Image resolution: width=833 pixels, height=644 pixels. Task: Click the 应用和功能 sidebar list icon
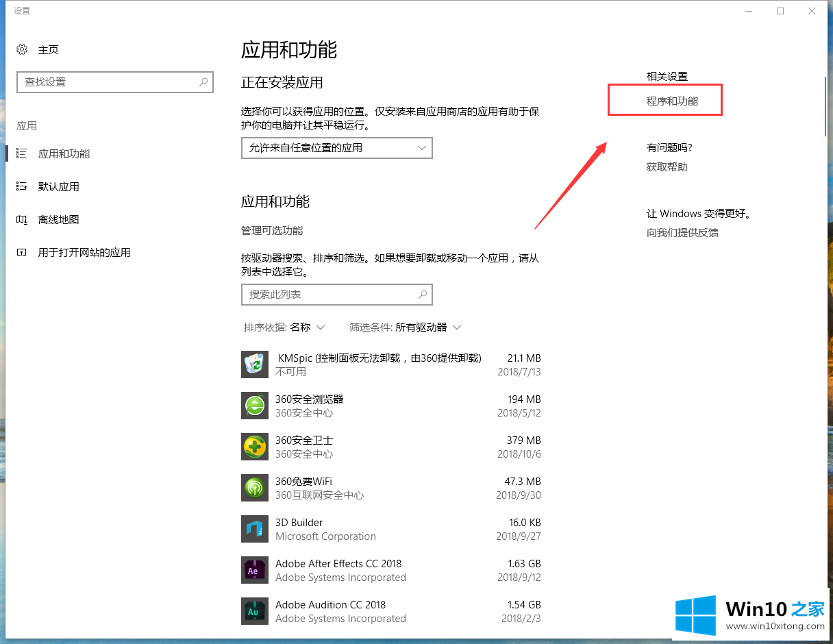(x=22, y=153)
